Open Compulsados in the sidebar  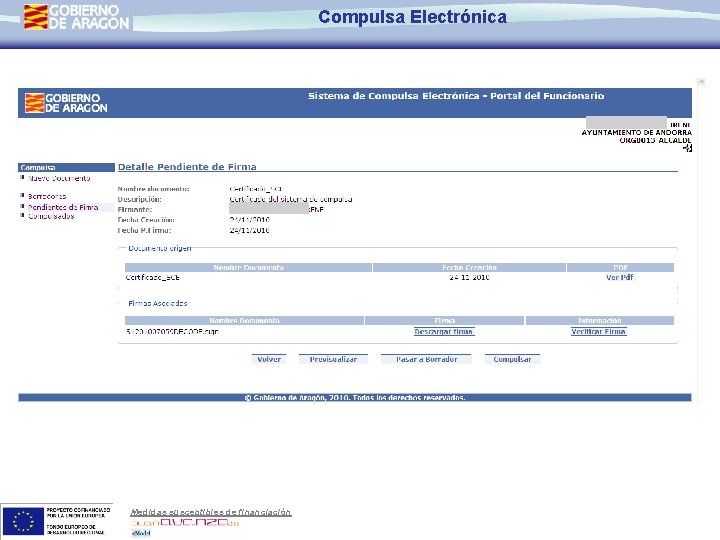(x=51, y=216)
